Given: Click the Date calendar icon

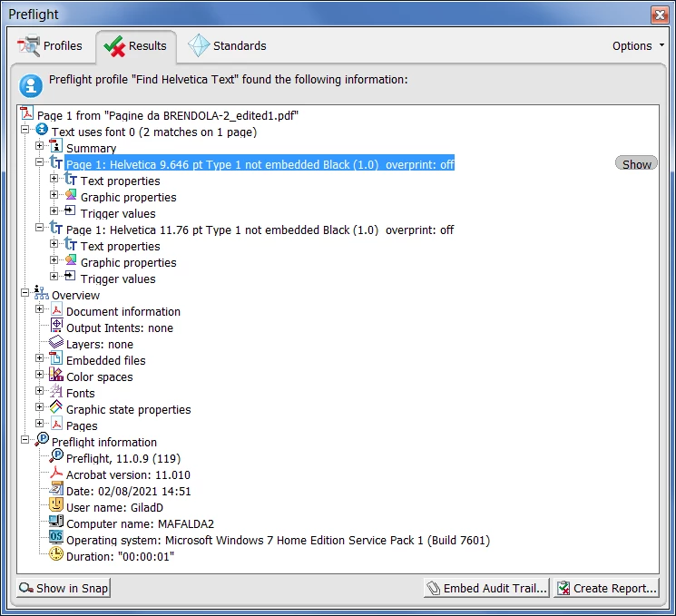Looking at the screenshot, I should 56,488.
